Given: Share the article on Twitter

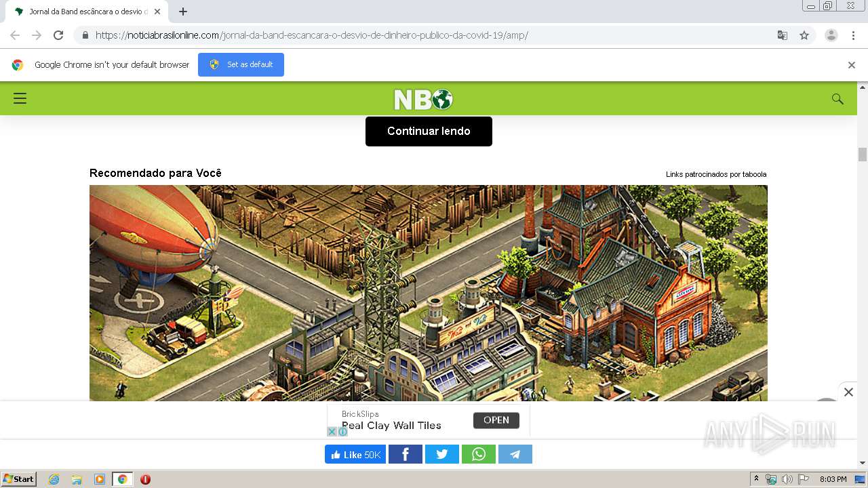Looking at the screenshot, I should pyautogui.click(x=442, y=454).
